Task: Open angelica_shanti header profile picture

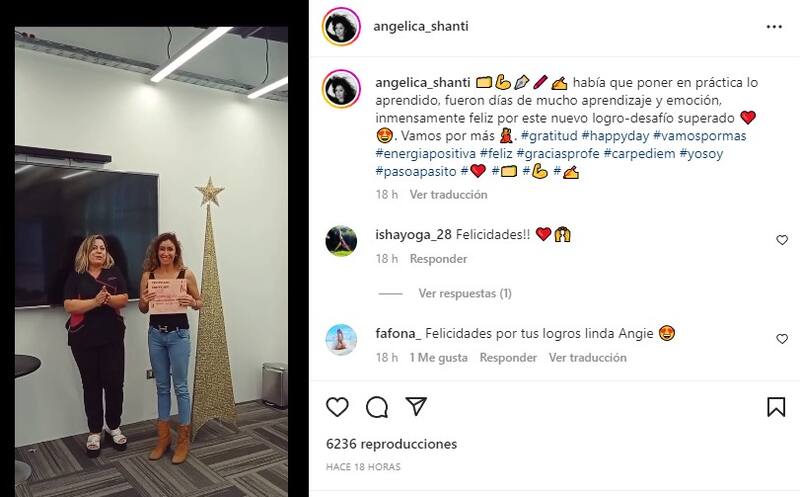Action: pyautogui.click(x=341, y=27)
